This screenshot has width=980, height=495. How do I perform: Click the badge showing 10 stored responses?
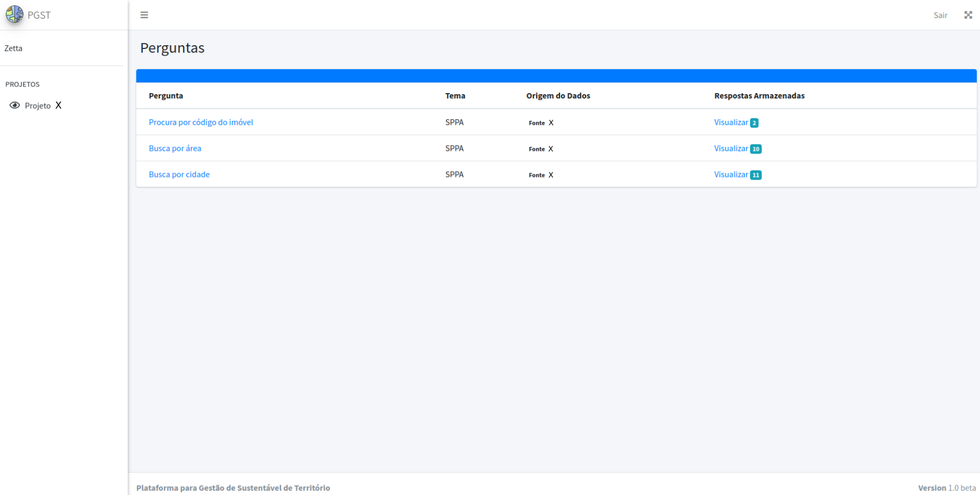[x=756, y=149]
